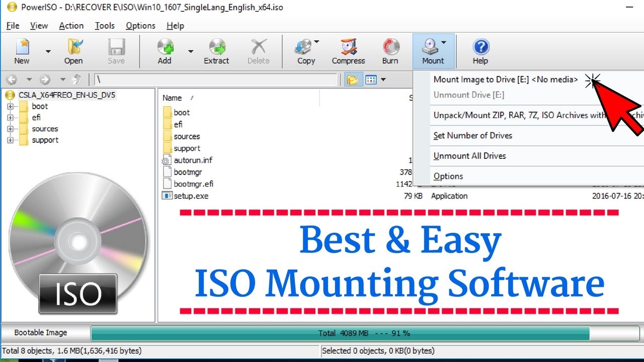
Task: Open the Help menu in menu bar
Action: pos(175,26)
